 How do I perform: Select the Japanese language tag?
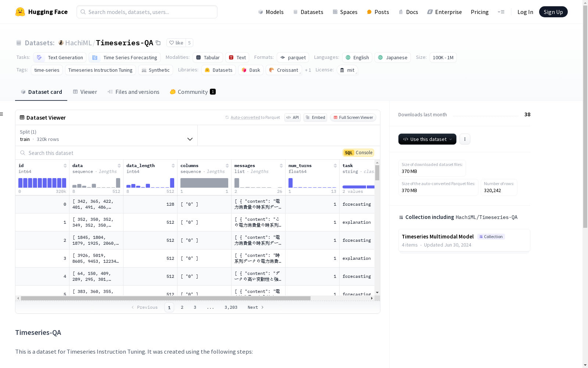coord(392,57)
